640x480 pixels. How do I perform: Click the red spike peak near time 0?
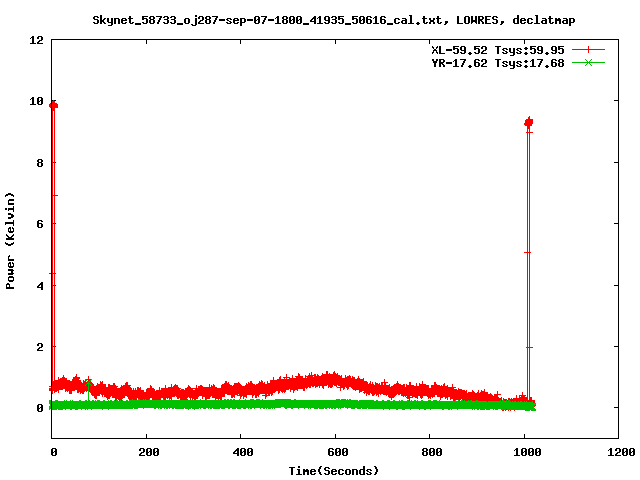pos(53,105)
